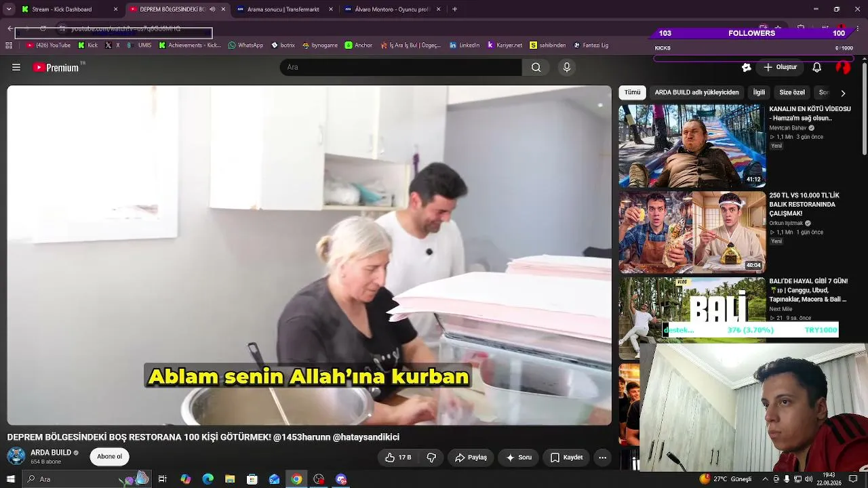Open the bynogame bookmark
This screenshot has width=868, height=488.
point(321,45)
